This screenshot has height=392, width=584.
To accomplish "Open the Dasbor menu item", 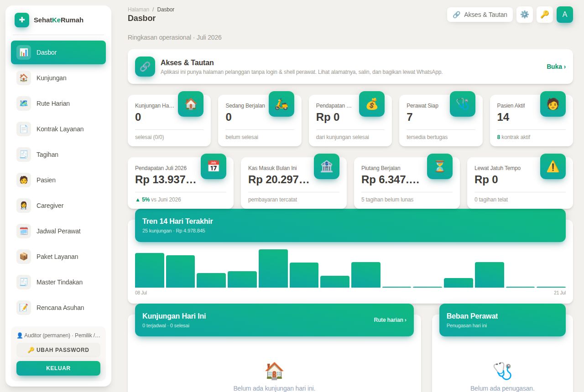I will point(58,52).
